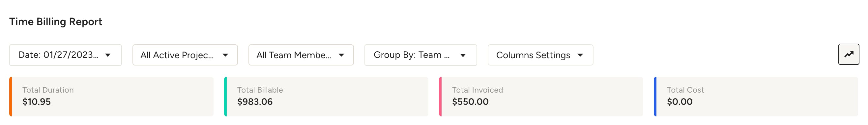The width and height of the screenshot is (868, 125).
Task: Click the $10.95 duration value
Action: tap(36, 102)
